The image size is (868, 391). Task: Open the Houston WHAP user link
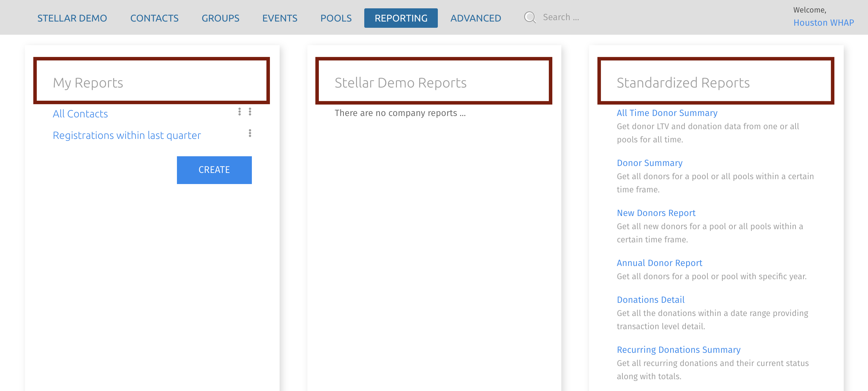click(824, 23)
